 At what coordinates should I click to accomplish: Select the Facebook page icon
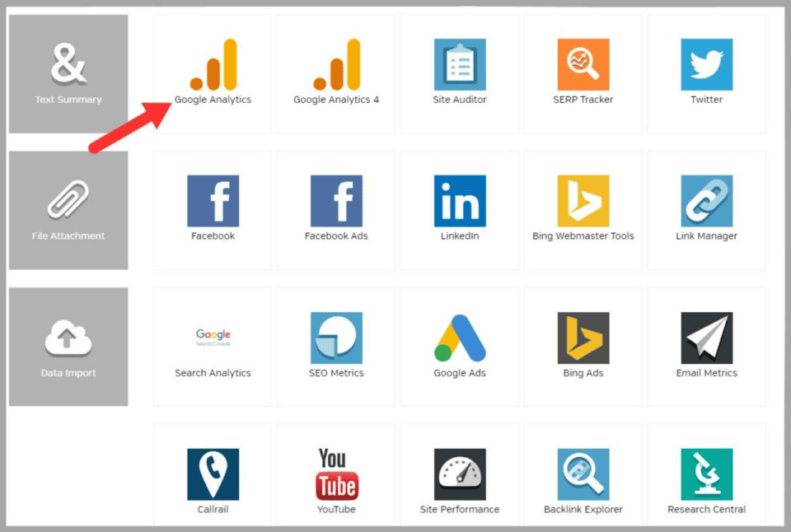(x=213, y=201)
